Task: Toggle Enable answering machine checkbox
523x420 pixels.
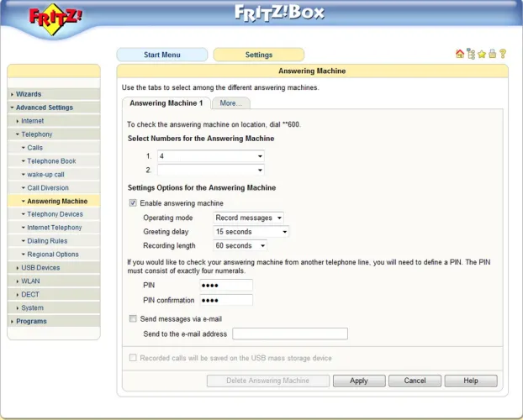Action: [133, 203]
